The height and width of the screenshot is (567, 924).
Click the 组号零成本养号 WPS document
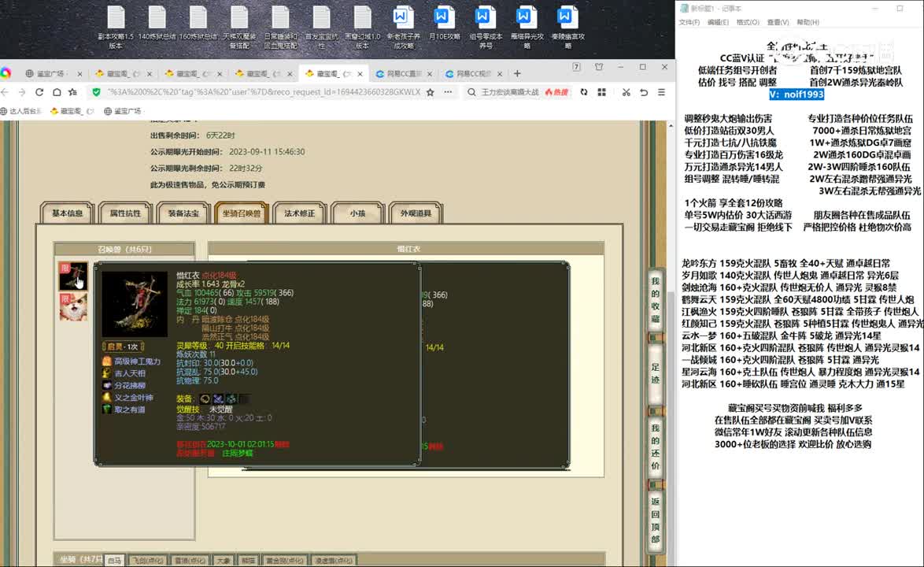pyautogui.click(x=486, y=27)
